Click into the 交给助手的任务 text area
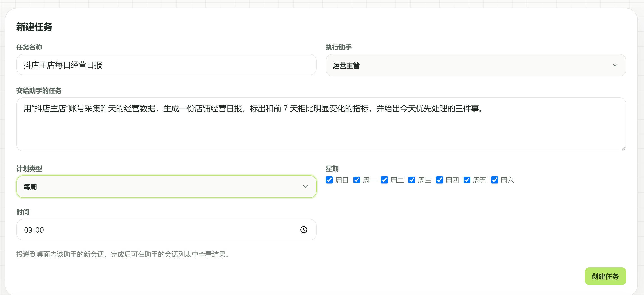The height and width of the screenshot is (295, 644). click(321, 124)
